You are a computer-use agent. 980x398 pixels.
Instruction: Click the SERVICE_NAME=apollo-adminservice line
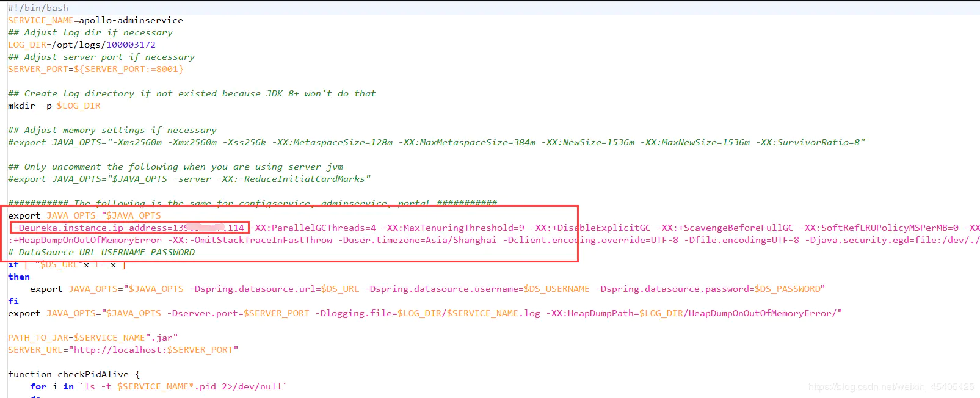click(95, 20)
